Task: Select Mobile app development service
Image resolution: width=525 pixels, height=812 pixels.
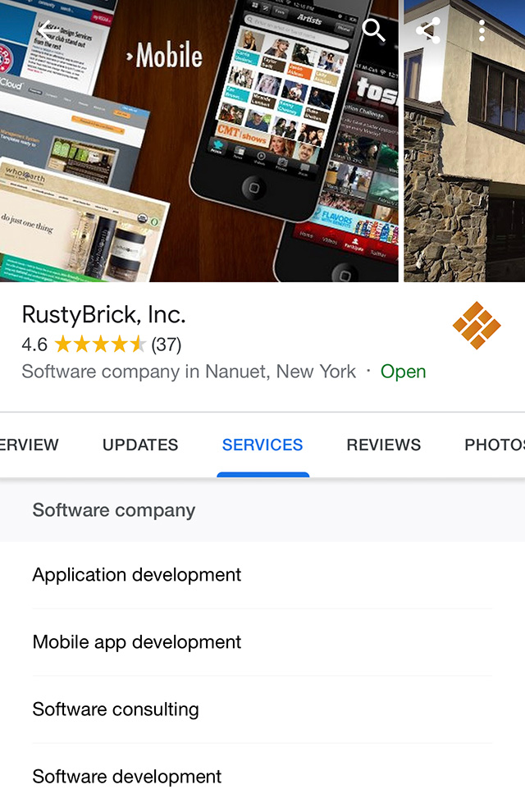Action: (x=262, y=642)
